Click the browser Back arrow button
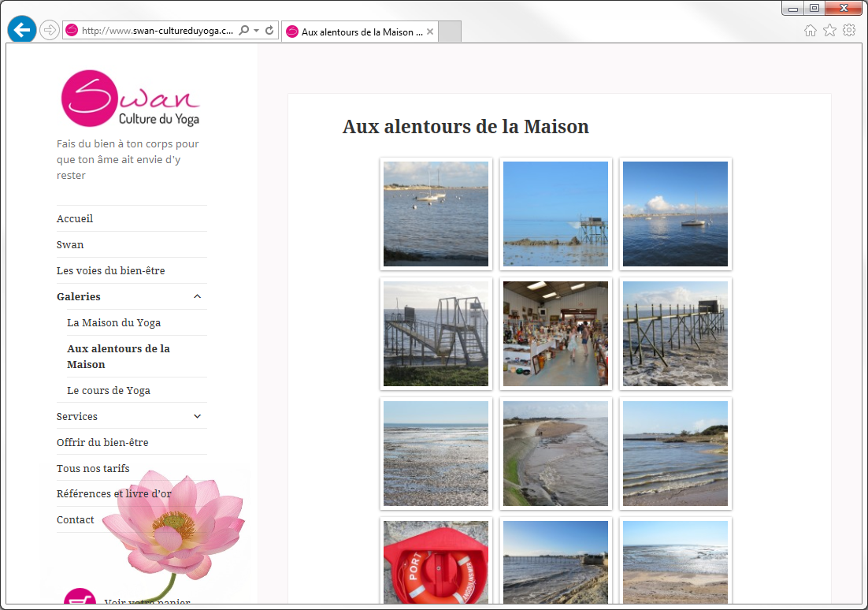This screenshot has width=868, height=610. [22, 29]
